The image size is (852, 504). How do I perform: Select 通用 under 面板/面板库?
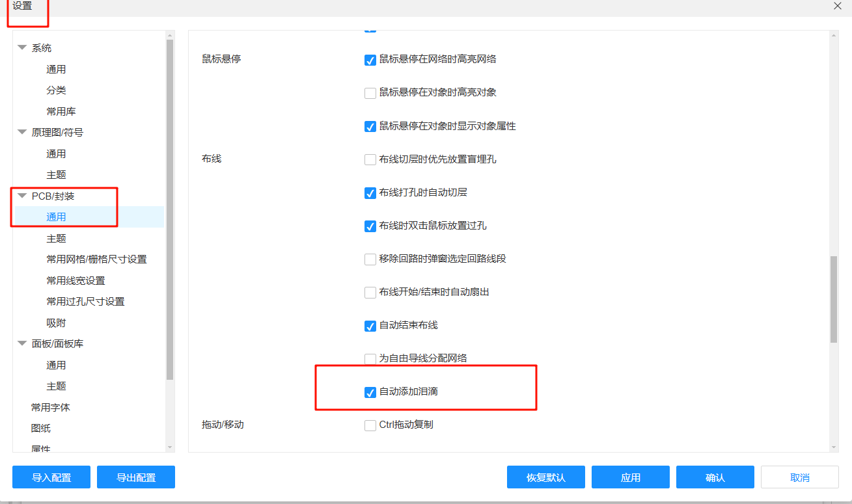coord(56,365)
